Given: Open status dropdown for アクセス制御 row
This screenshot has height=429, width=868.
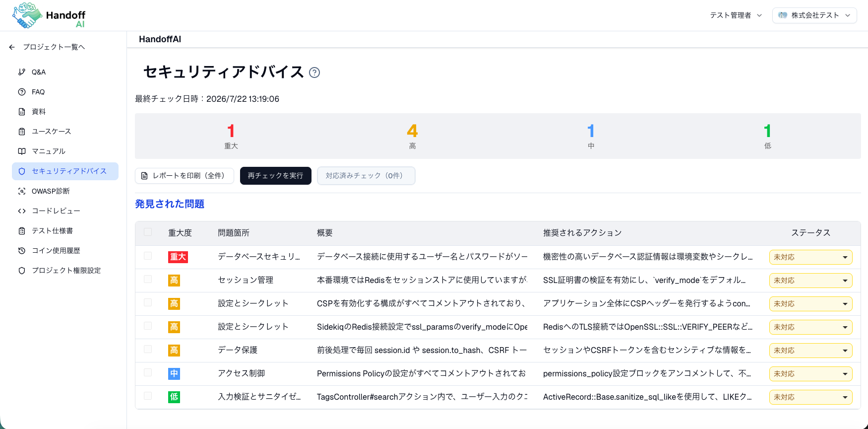Looking at the screenshot, I should tap(810, 374).
